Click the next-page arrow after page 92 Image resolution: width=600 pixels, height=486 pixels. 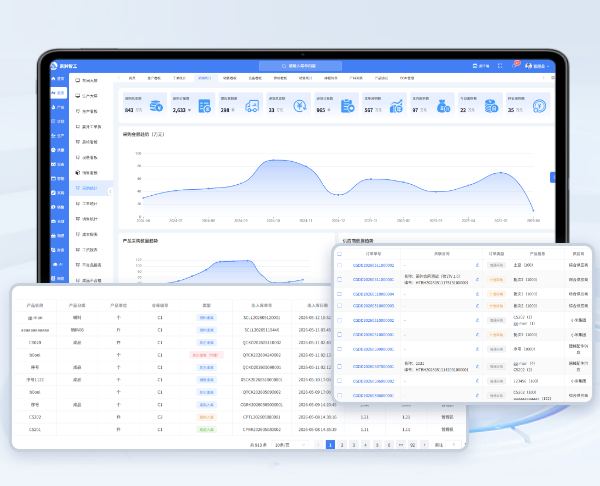[424, 445]
